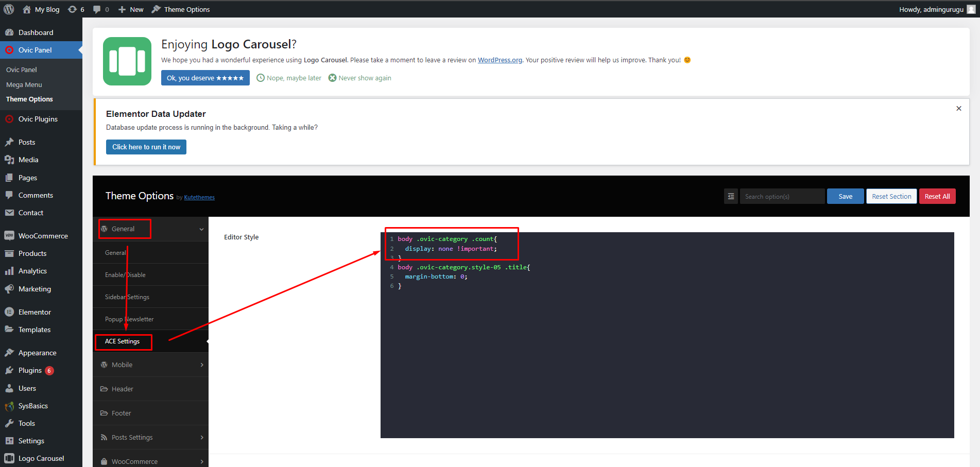Open the Logo Carousel sidebar icon
This screenshot has width=980, height=467.
(x=9, y=458)
